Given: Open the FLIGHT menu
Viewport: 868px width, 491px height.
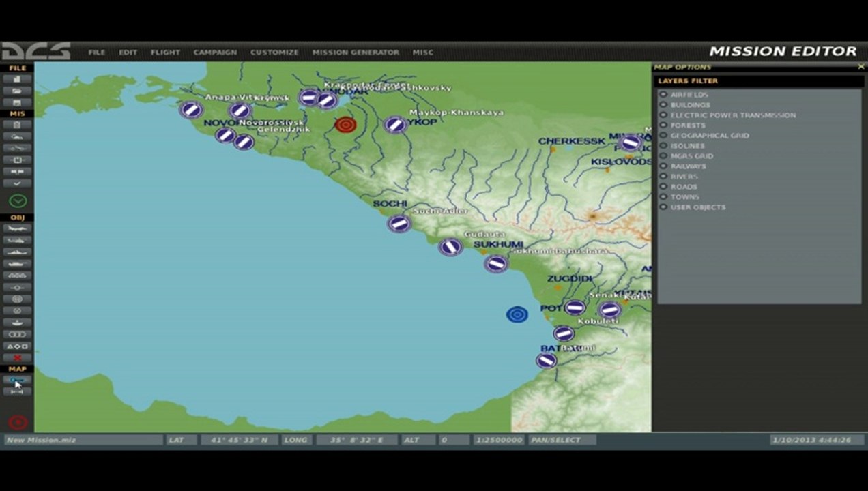Looking at the screenshot, I should 165,53.
